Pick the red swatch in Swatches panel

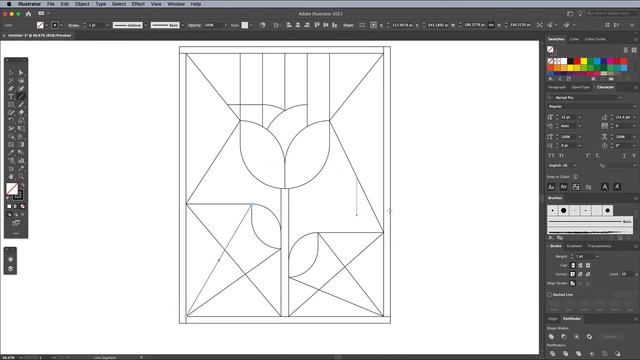click(577, 61)
